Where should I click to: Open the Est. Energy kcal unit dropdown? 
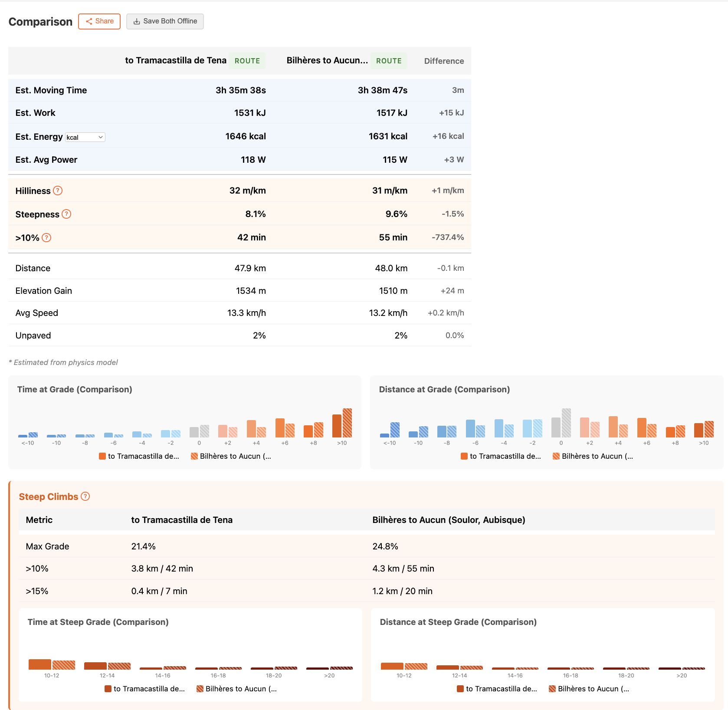(x=85, y=137)
